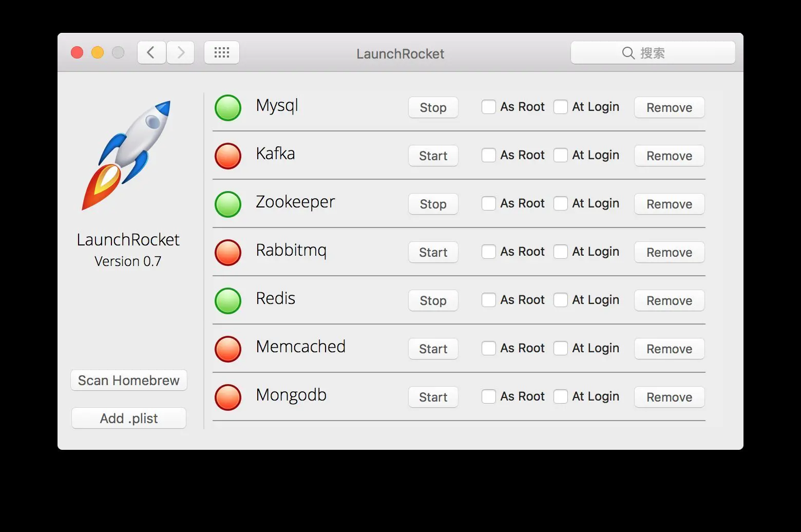Click the show-all grid icon in toolbar
Image resolution: width=801 pixels, height=532 pixels.
(222, 52)
